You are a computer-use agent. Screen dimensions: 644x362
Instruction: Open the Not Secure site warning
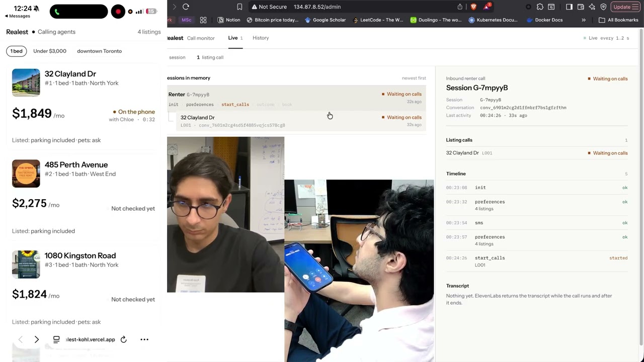(x=269, y=7)
